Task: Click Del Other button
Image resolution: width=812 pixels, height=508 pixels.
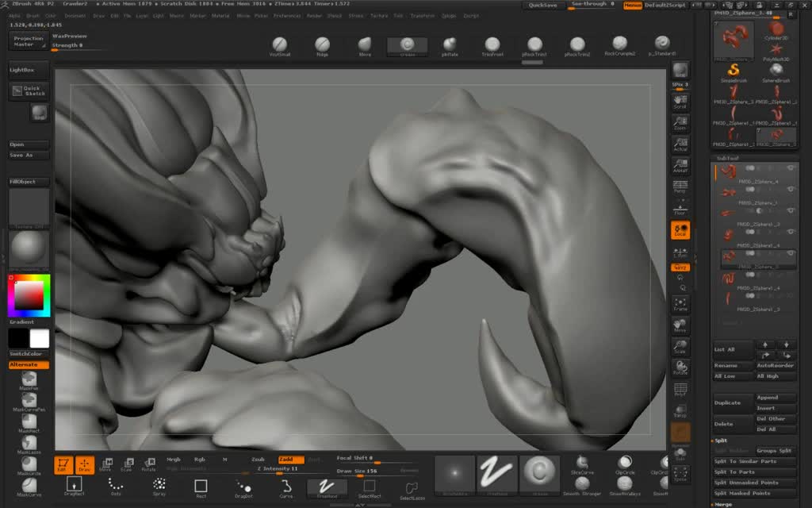Action: pyautogui.click(x=776, y=419)
